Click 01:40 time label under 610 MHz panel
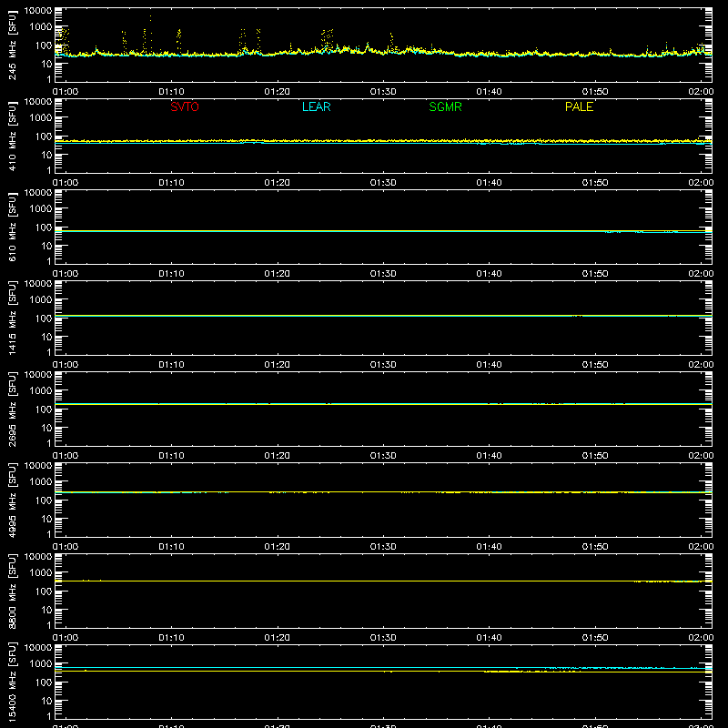The image size is (728, 728). click(489, 274)
